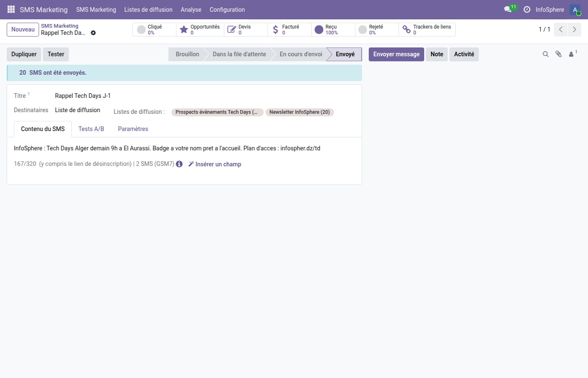Click the Insérer un champ link

pyautogui.click(x=215, y=164)
